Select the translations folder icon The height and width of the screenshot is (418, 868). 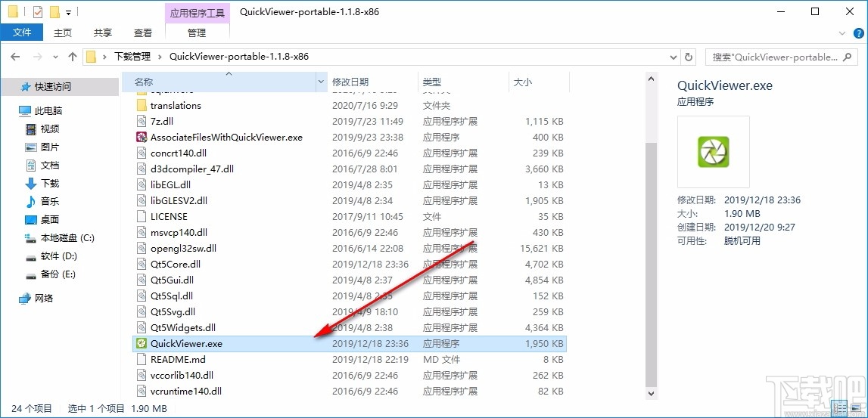point(142,105)
